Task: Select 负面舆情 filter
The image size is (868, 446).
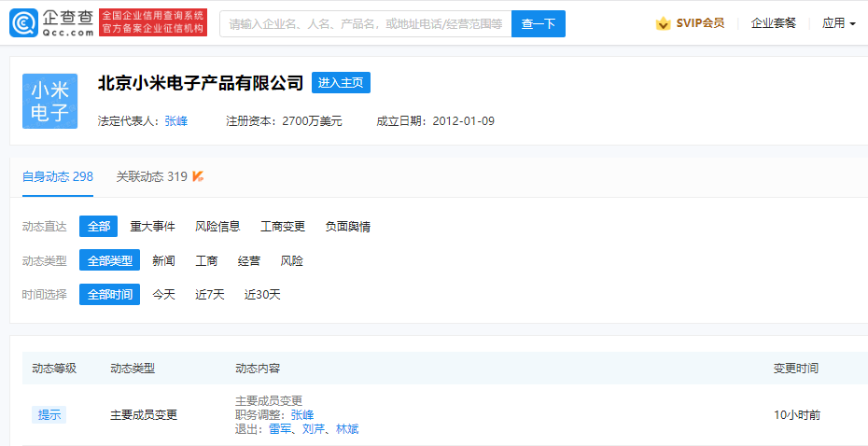Action: (x=348, y=227)
